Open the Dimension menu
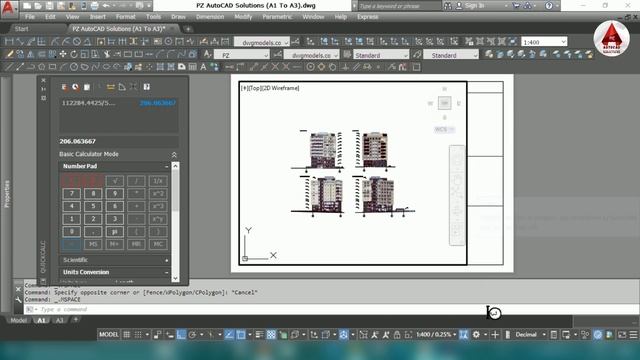Image resolution: width=640 pixels, height=360 pixels. (x=210, y=17)
